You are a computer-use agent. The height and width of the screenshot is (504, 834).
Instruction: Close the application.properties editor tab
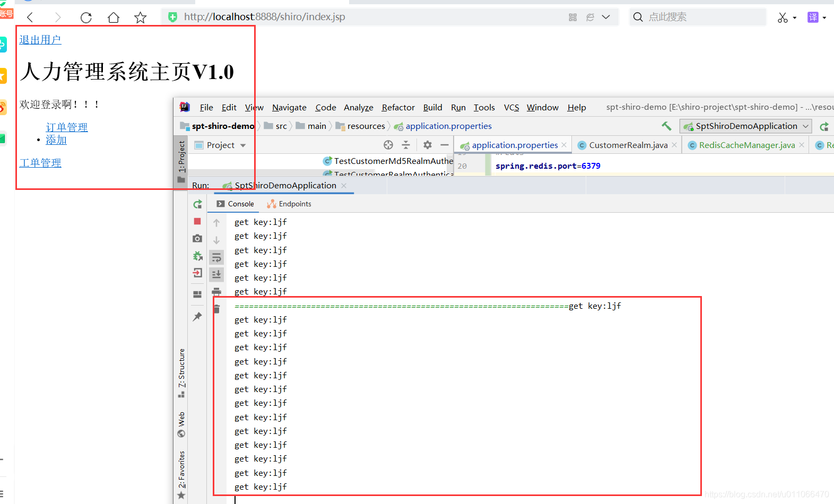click(x=564, y=145)
